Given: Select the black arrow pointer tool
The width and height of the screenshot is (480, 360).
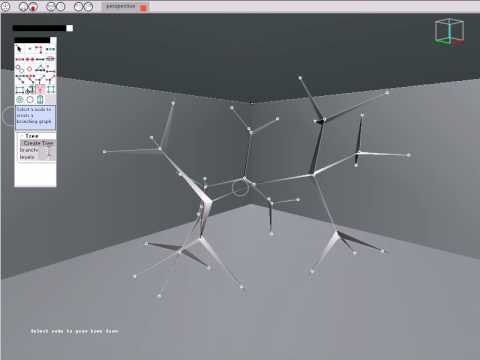Looking at the screenshot, I should pos(19,49).
